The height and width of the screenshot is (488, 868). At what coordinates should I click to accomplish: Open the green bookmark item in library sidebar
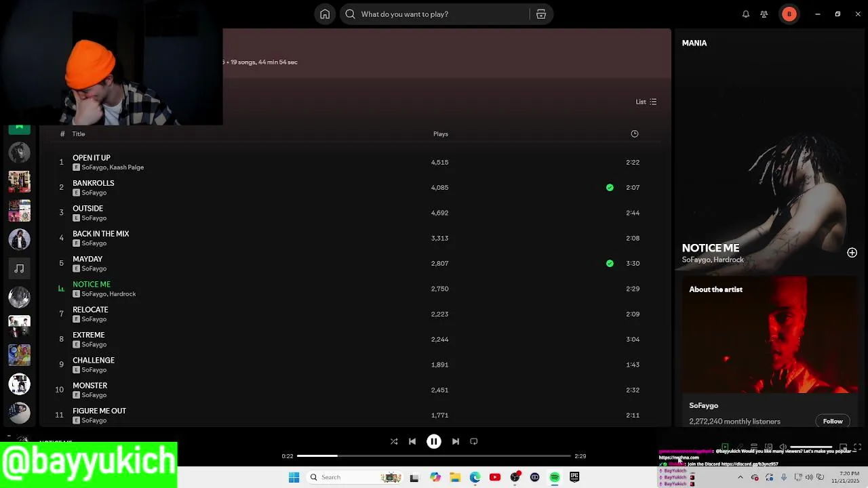pos(19,127)
